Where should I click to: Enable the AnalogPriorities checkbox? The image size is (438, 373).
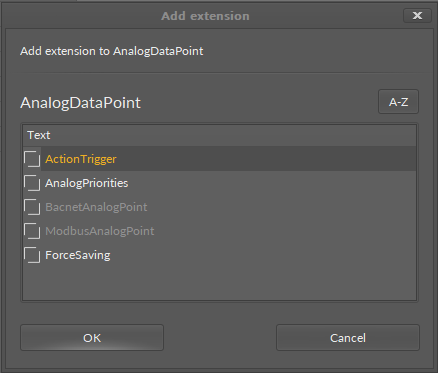point(32,183)
